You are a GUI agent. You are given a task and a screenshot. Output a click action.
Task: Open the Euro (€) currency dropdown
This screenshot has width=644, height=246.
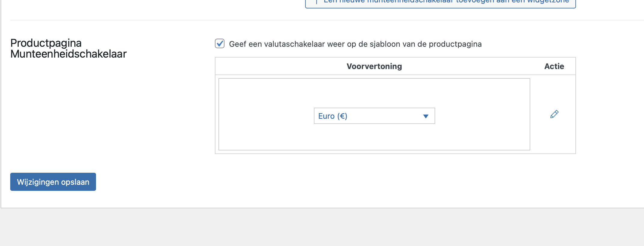(374, 116)
